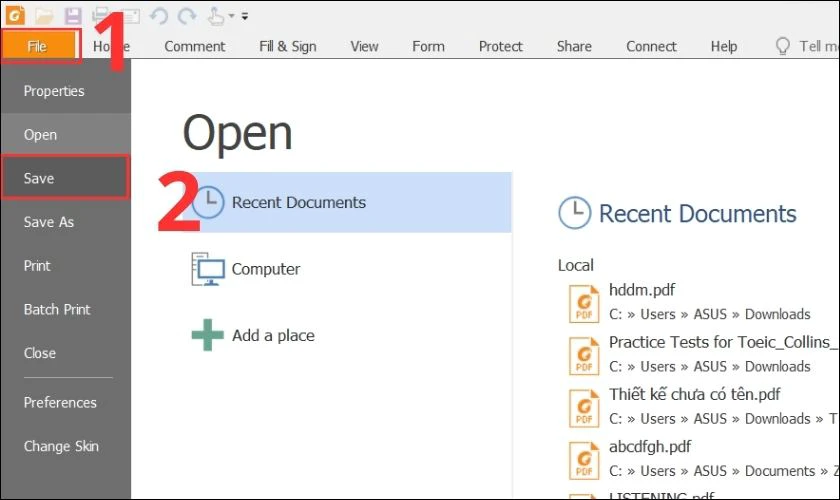840x500 pixels.
Task: Open the file Thiết kế chưa có tên.pdf
Action: 702,407
